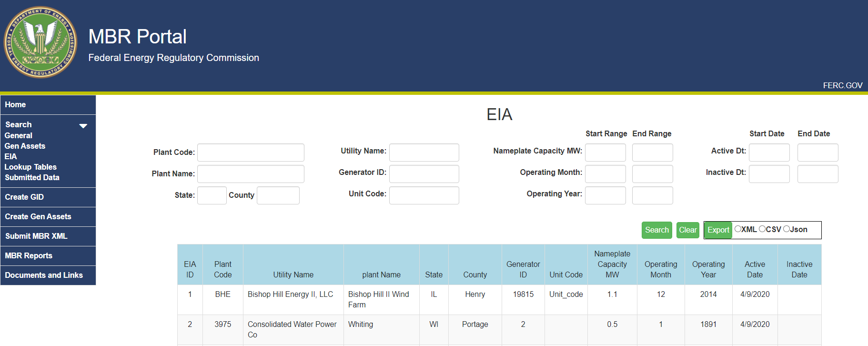Collapse the Search menu arrow
868x346 pixels.
pos(83,126)
